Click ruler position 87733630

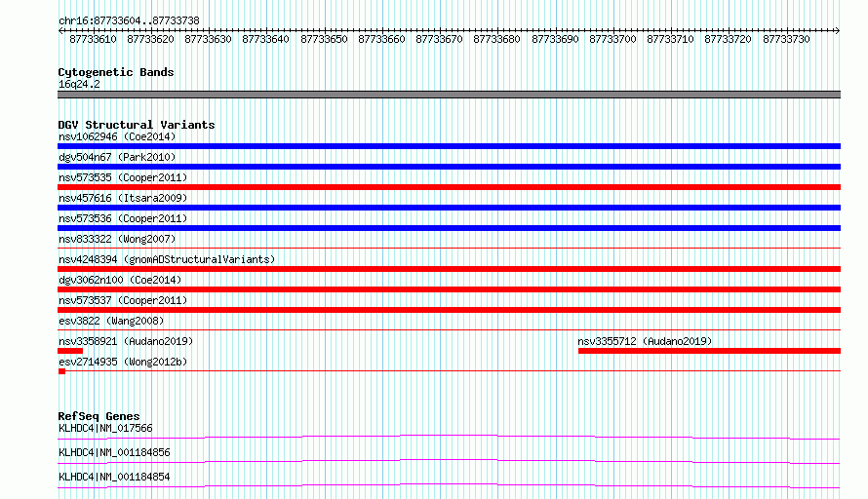[x=208, y=39]
